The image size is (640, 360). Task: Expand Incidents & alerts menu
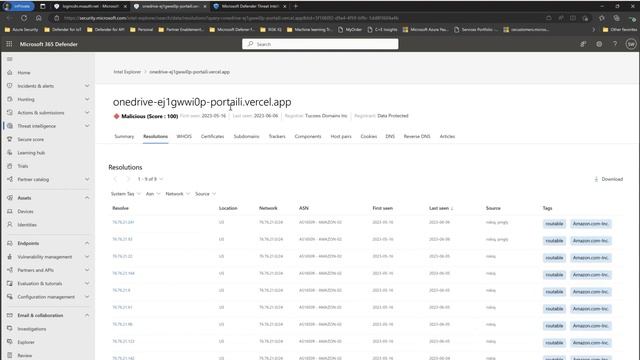pyautogui.click(x=87, y=86)
